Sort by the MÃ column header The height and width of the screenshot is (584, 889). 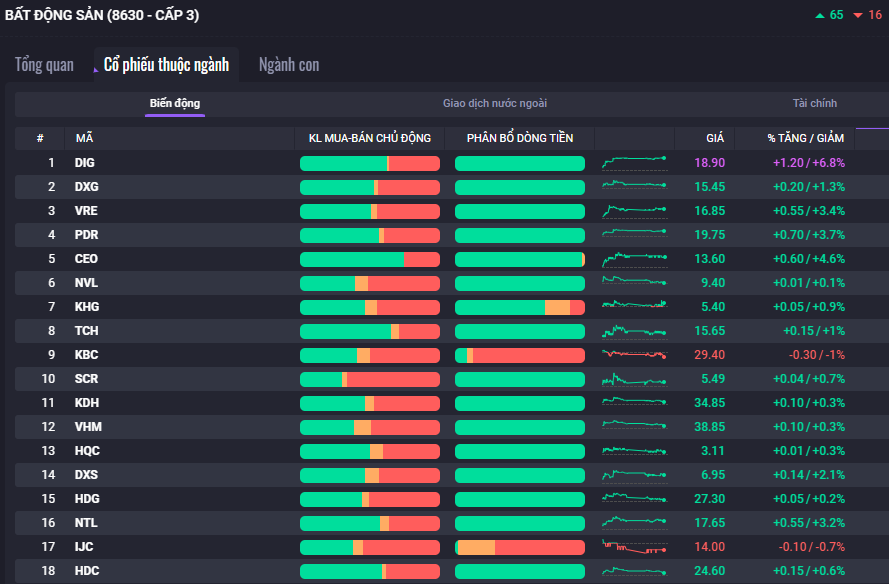(84, 138)
